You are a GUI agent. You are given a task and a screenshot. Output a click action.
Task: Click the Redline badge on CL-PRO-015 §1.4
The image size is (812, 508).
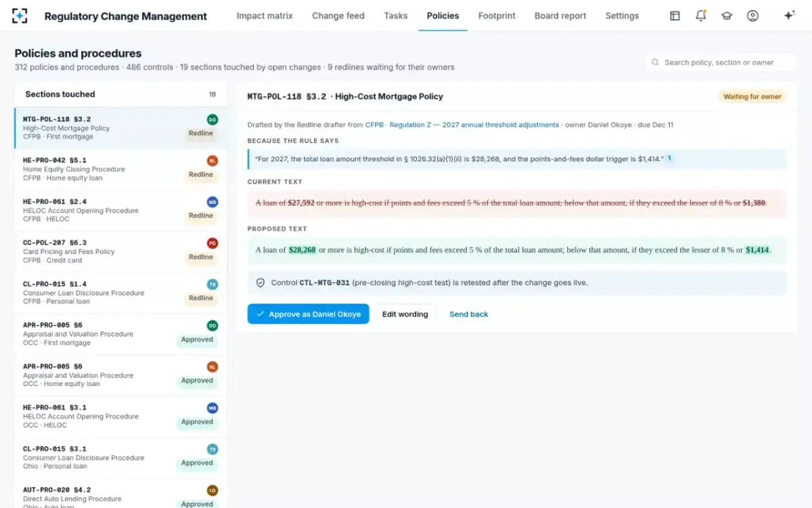click(x=201, y=298)
